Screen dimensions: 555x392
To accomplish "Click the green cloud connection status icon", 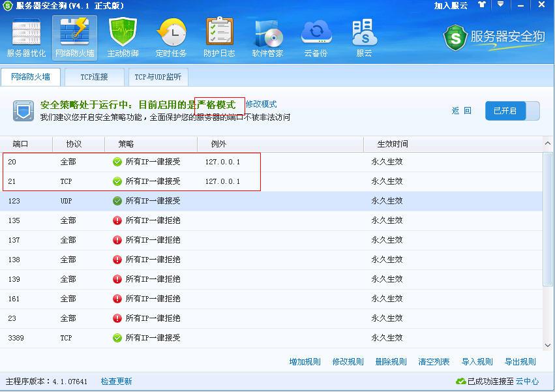I will point(461,382).
